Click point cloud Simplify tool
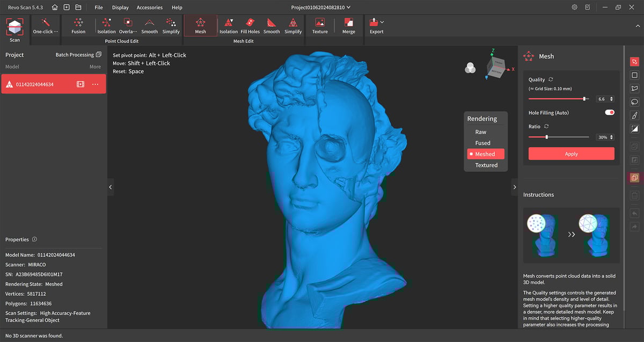644x342 pixels. tap(171, 25)
